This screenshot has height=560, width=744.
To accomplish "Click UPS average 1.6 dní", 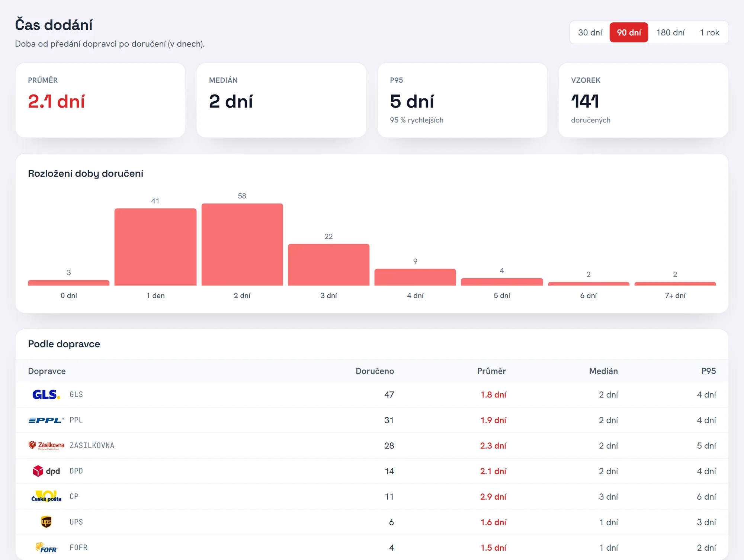I will coord(493,522).
